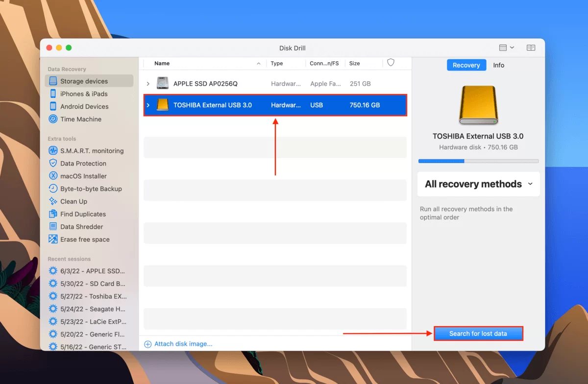Expand the APPLE SSD AP0256Q entry
The image size is (588, 384).
pyautogui.click(x=148, y=83)
